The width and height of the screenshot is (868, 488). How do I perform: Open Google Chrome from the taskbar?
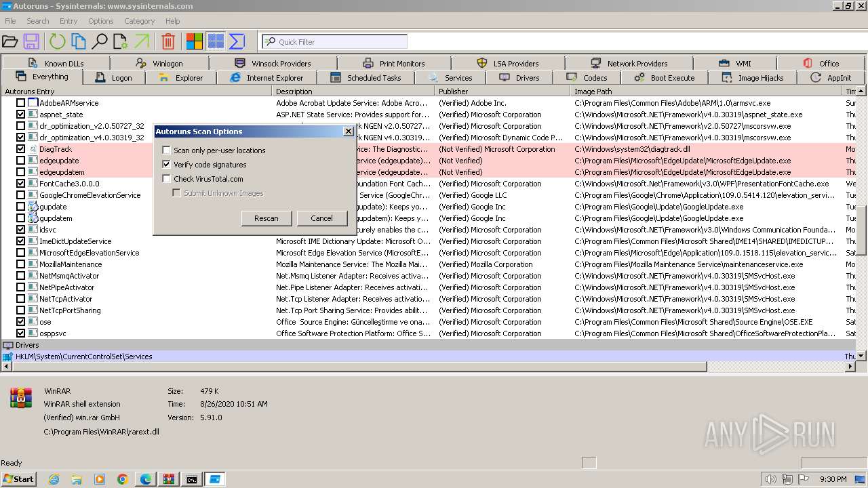coord(123,479)
